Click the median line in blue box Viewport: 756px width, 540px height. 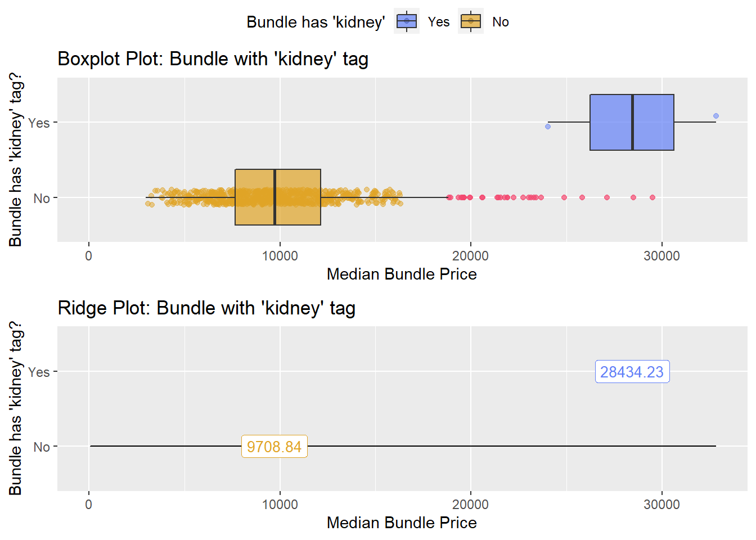632,122
